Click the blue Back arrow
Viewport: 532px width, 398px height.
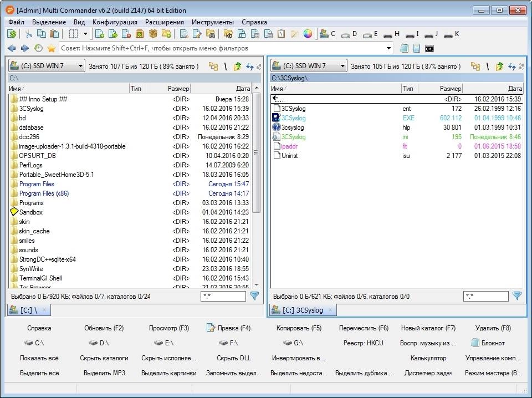(x=12, y=48)
